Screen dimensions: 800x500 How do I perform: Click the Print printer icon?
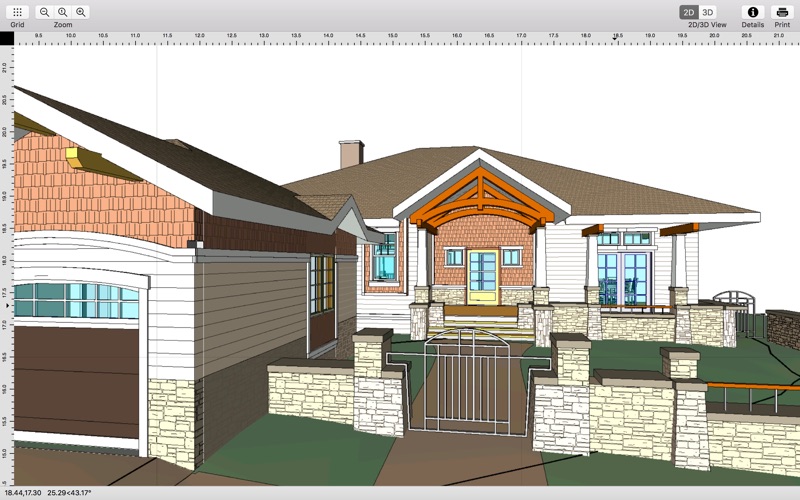(782, 12)
